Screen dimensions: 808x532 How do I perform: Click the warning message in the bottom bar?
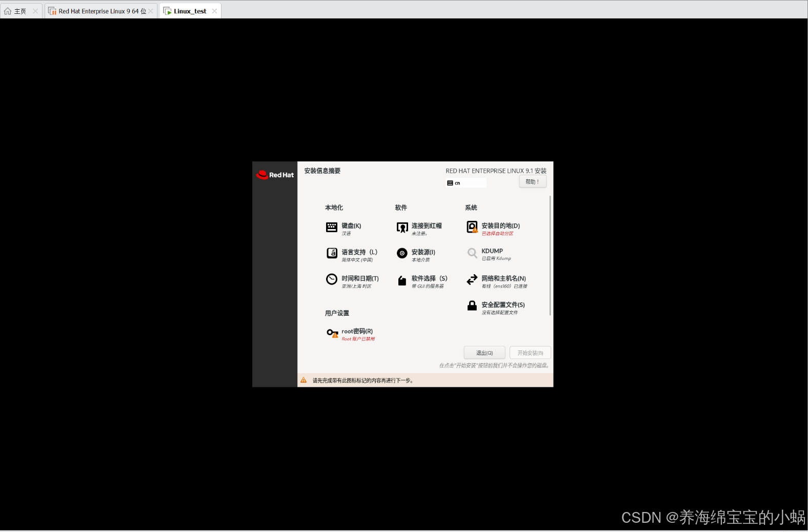click(363, 381)
